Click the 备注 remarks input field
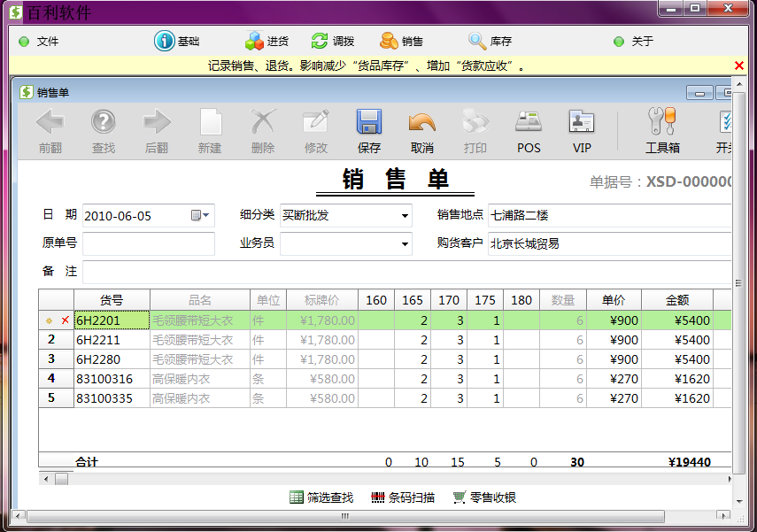757x532 pixels. coord(407,273)
